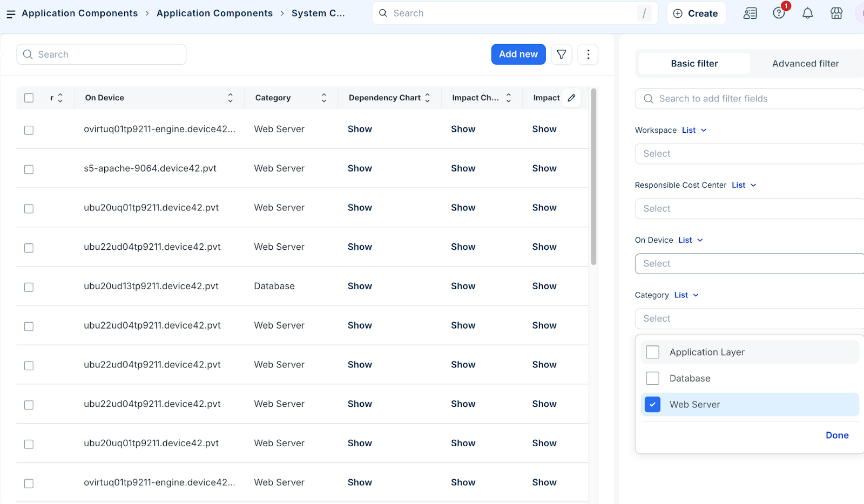Click the Create button
This screenshot has height=504, width=864.
pos(696,13)
